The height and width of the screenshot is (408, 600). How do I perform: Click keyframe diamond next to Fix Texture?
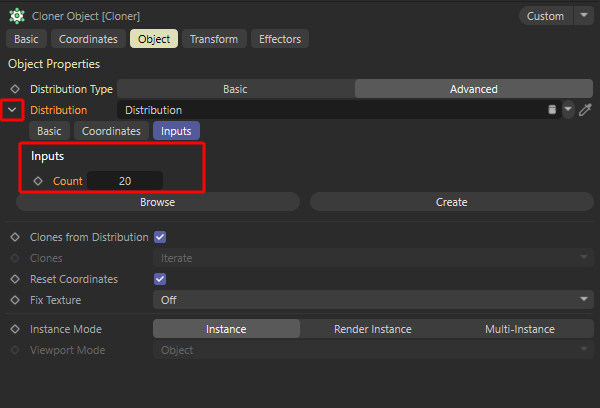[15, 299]
